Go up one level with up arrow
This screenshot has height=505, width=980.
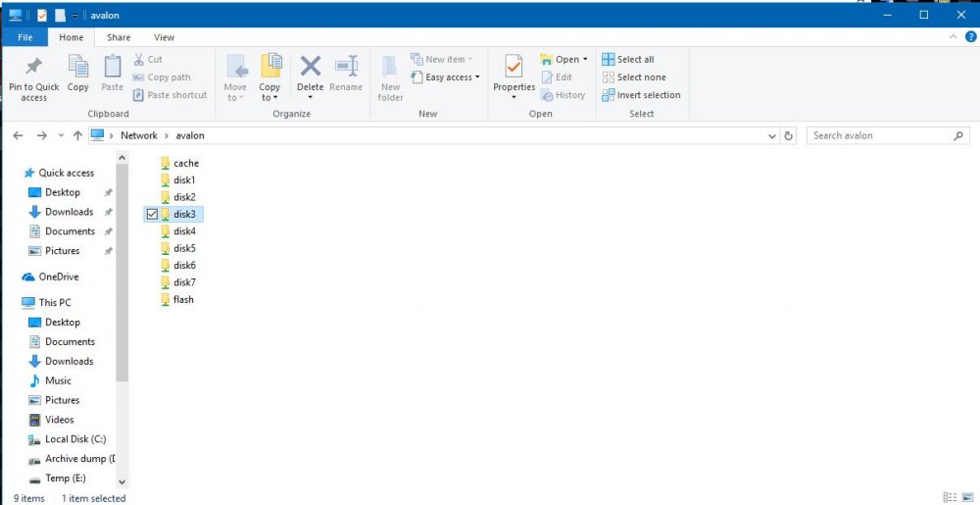point(77,135)
